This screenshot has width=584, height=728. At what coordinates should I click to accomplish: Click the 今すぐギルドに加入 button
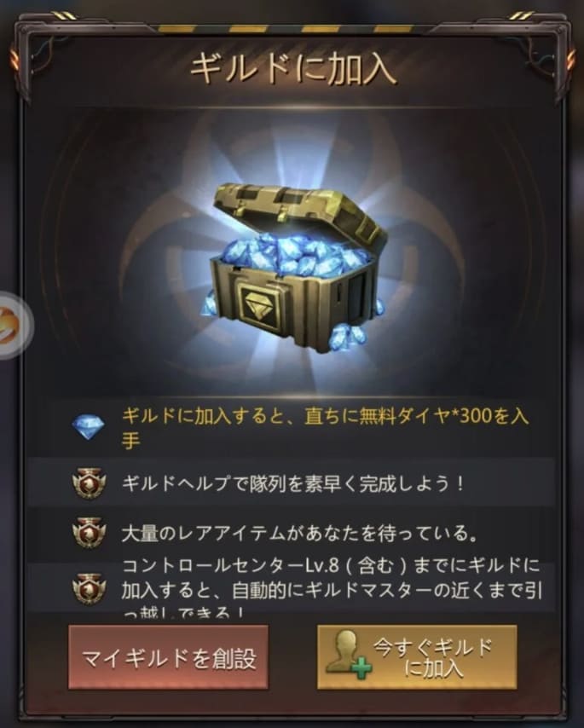point(416,656)
